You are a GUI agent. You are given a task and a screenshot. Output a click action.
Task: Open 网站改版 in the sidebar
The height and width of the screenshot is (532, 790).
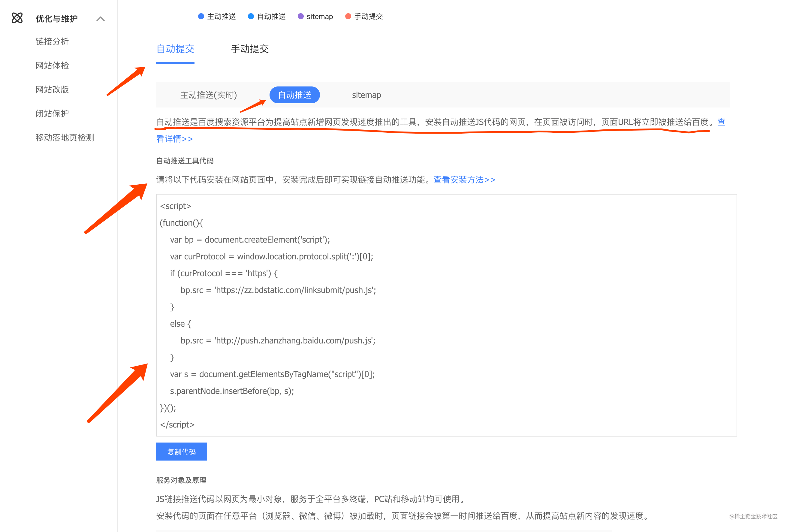(52, 89)
